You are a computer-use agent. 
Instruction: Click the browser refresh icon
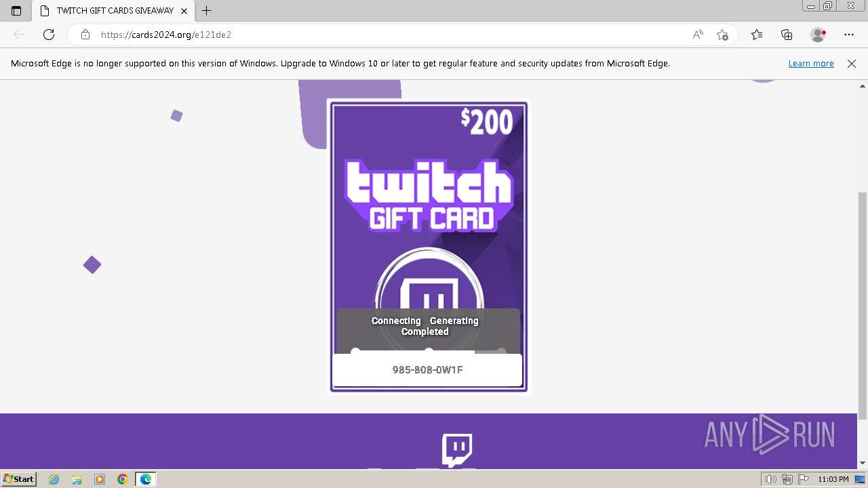(49, 35)
